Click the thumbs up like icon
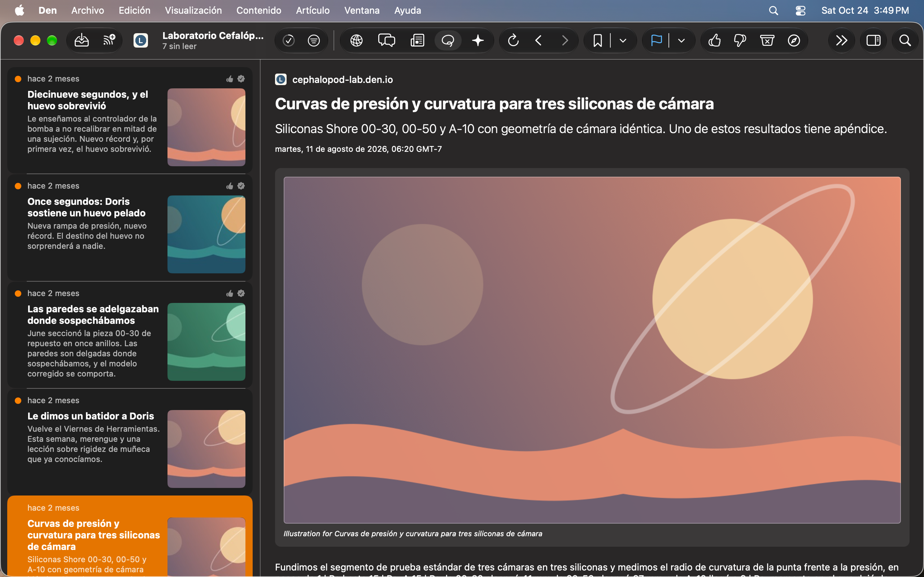 click(x=714, y=40)
